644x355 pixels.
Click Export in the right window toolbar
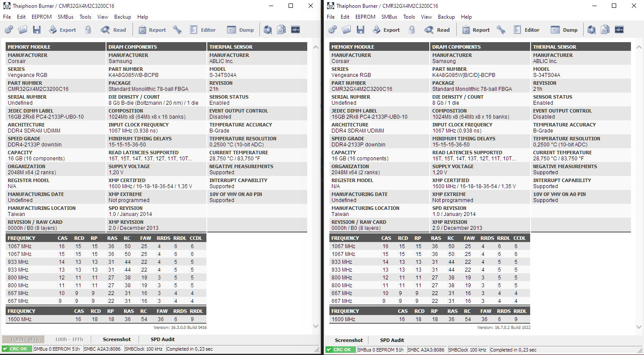(x=386, y=30)
